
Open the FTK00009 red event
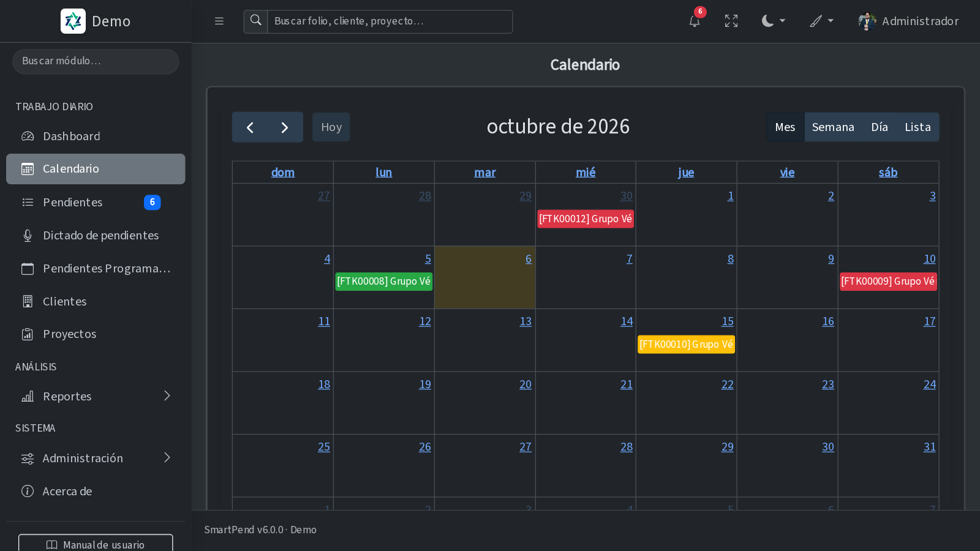888,281
